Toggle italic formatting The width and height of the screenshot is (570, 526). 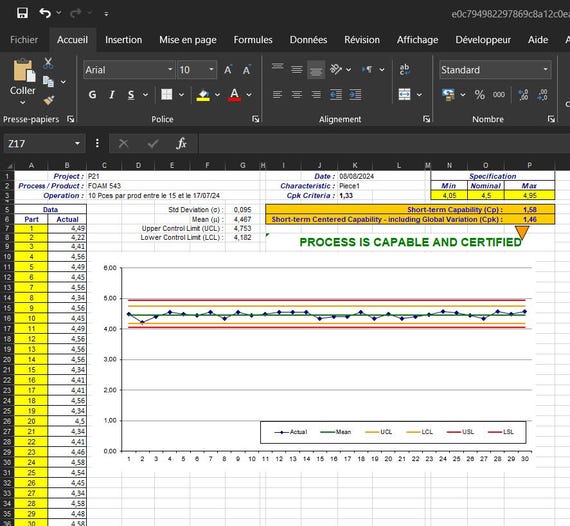[112, 95]
